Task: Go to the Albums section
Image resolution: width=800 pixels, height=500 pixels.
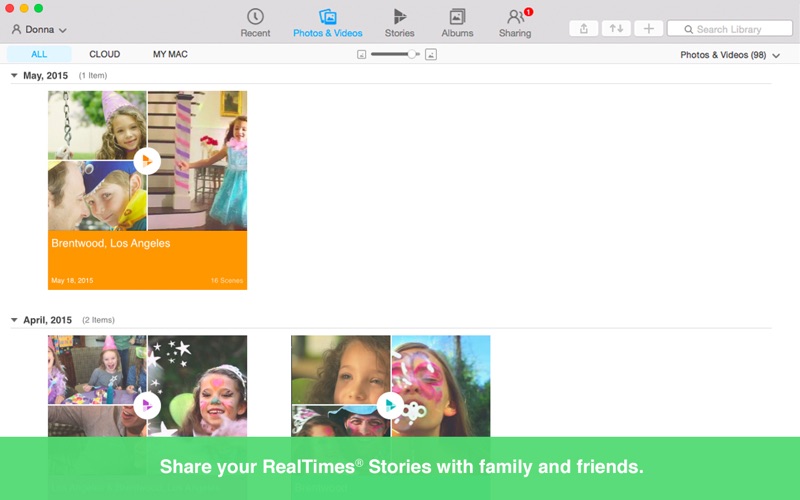Action: click(x=457, y=22)
